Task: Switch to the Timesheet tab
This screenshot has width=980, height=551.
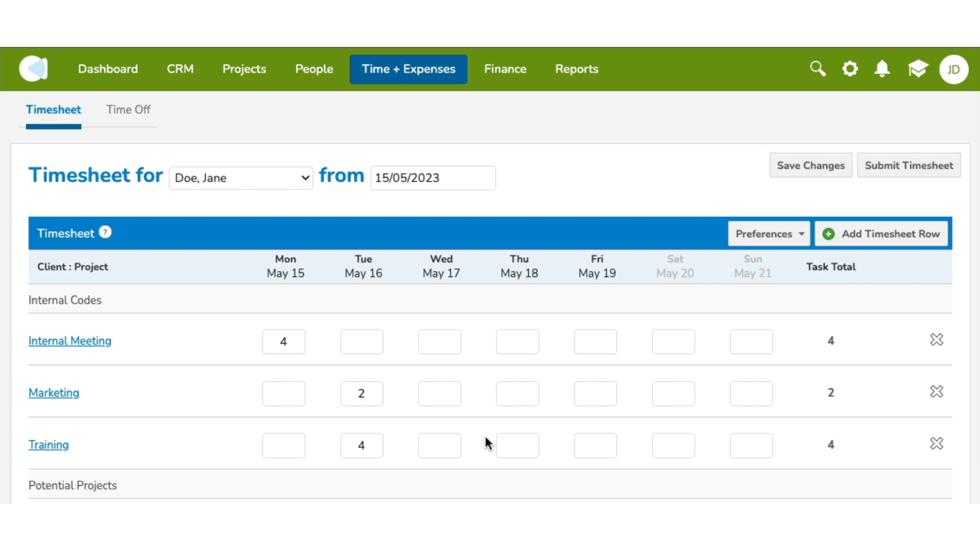Action: [54, 110]
